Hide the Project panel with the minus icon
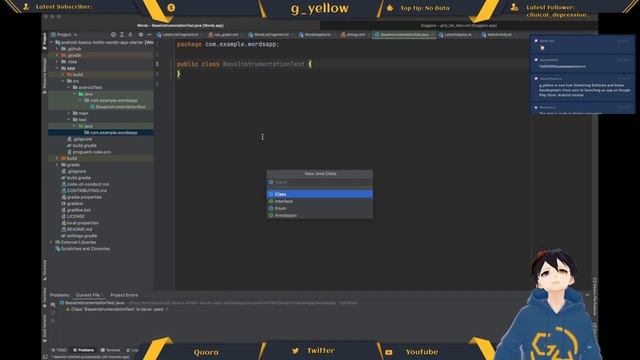The width and height of the screenshot is (640, 360). 149,35
